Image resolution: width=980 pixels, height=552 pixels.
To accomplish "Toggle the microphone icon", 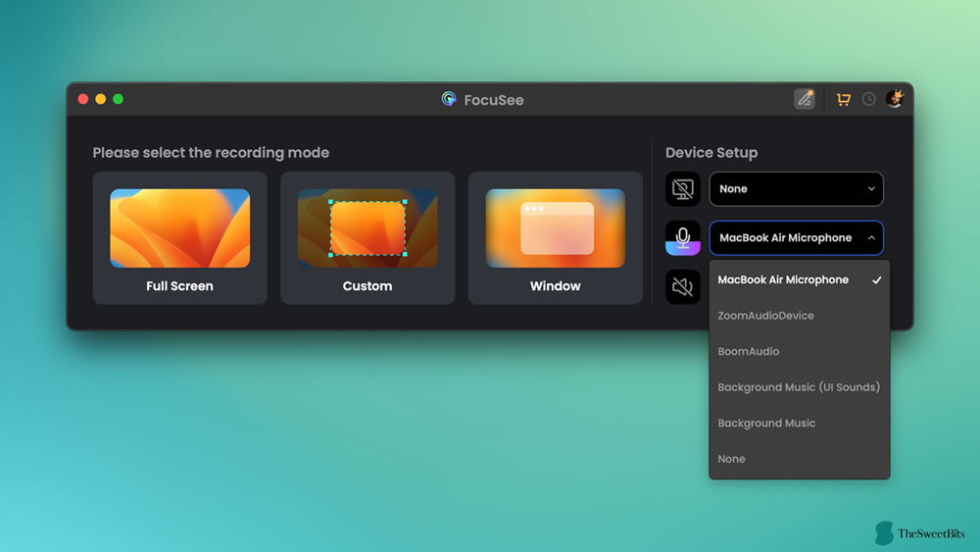I will [x=682, y=238].
